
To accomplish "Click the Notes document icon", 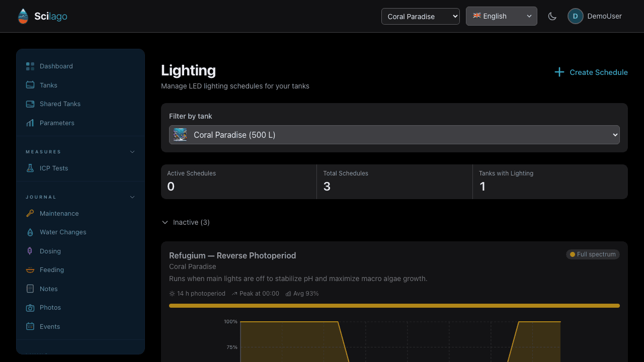I will [x=30, y=289].
